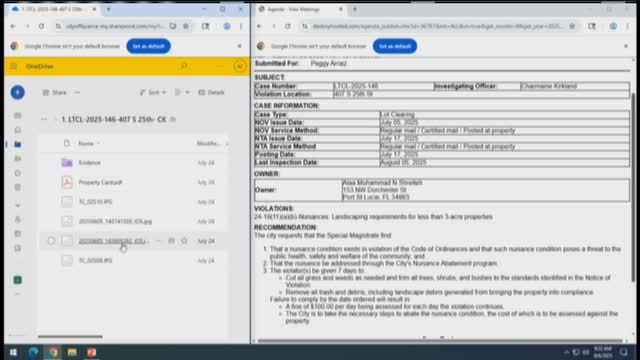
Task: Open the Chrome profile icon in right window
Action: click(x=613, y=26)
